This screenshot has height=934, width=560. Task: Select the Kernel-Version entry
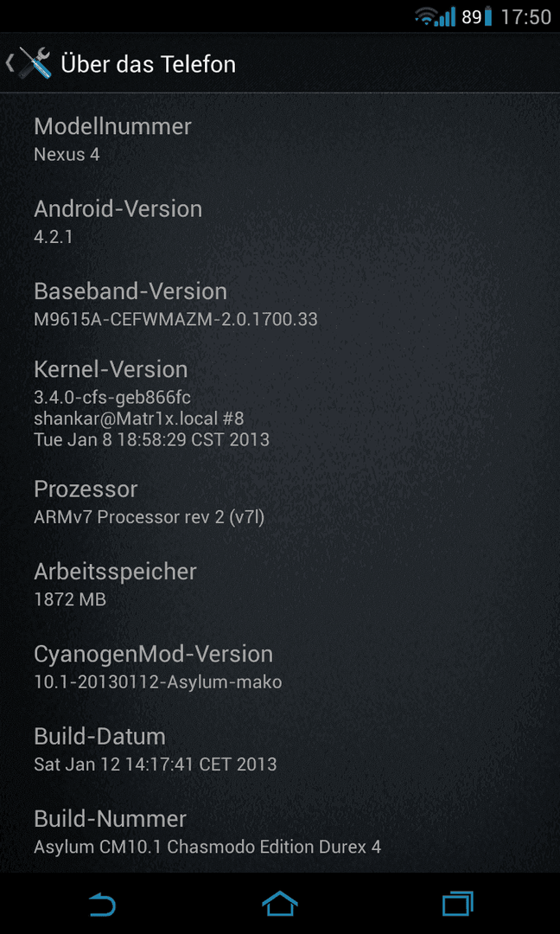tap(280, 403)
